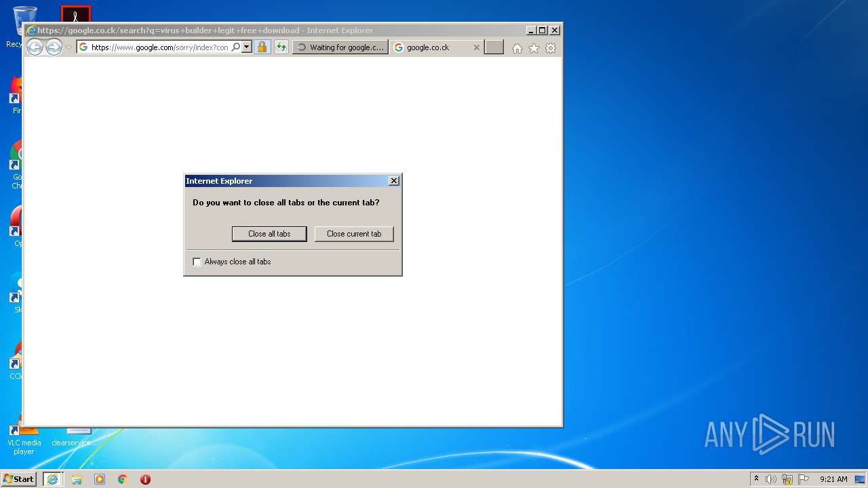This screenshot has width=868, height=488.
Task: Open the security lock report icon
Action: 262,47
